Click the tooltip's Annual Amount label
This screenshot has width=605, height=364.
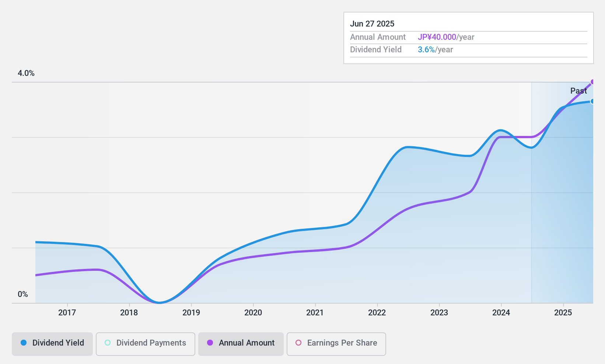pos(378,37)
